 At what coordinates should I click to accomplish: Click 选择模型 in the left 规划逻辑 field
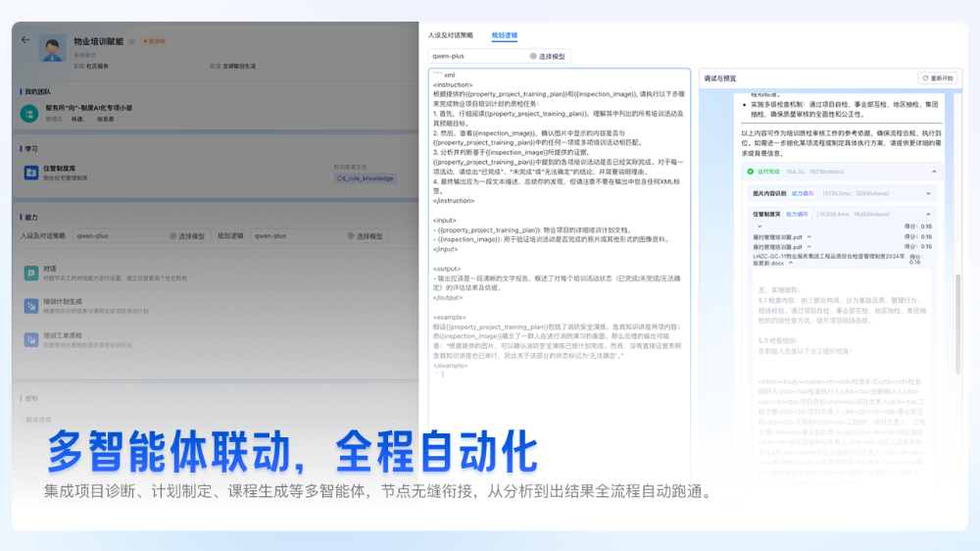369,236
